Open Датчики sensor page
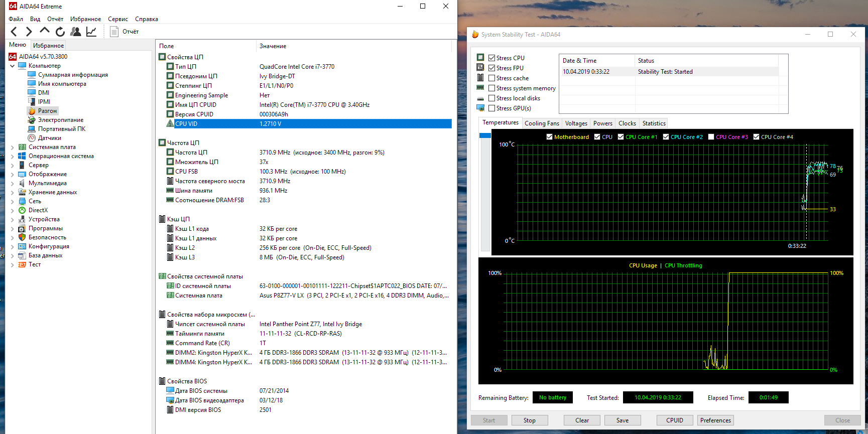 (x=50, y=138)
